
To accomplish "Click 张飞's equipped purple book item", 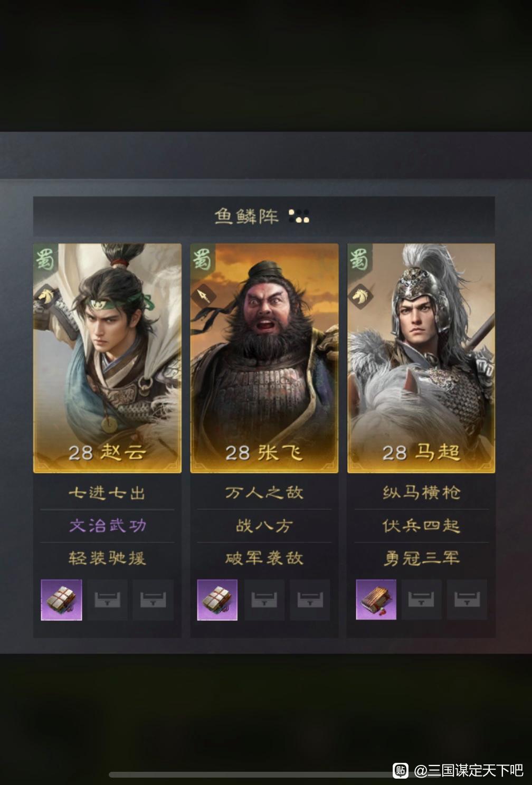I will (x=217, y=599).
